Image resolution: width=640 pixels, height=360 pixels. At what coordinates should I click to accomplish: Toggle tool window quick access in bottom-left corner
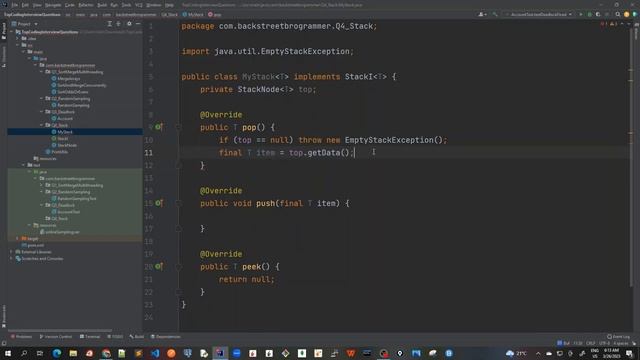point(4,343)
